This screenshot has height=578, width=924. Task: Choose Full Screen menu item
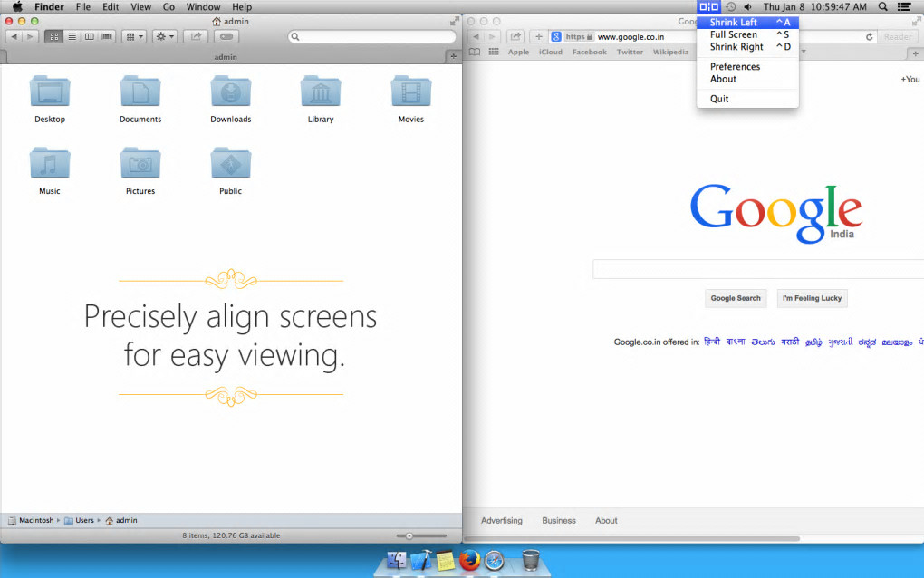point(747,34)
